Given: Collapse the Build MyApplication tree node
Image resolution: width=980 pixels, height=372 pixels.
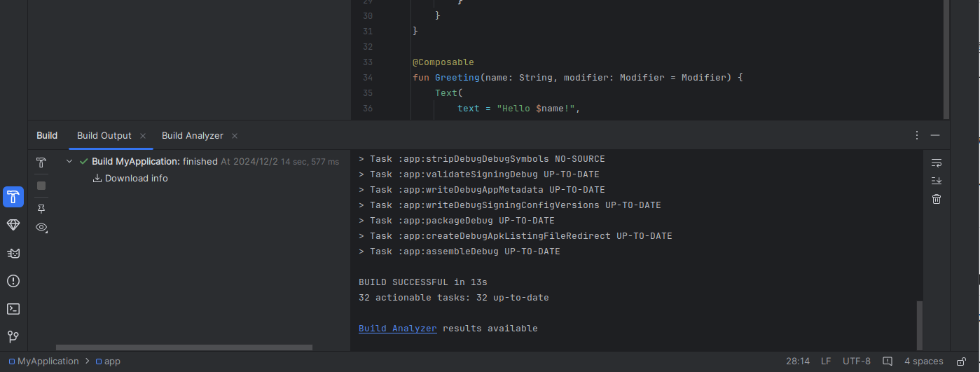Looking at the screenshot, I should [69, 162].
